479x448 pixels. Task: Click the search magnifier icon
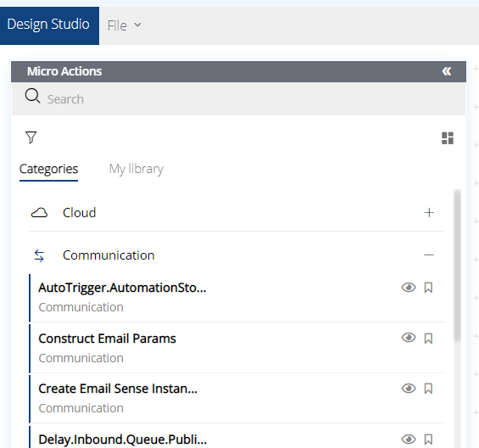32,96
